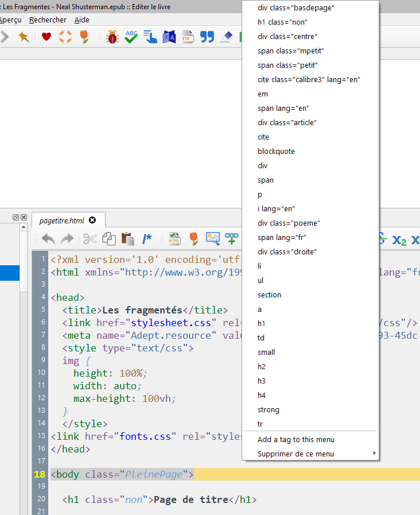Screen dimensions: 420x515
Task: Switch to the pagetitre.html tab
Action: (x=61, y=220)
